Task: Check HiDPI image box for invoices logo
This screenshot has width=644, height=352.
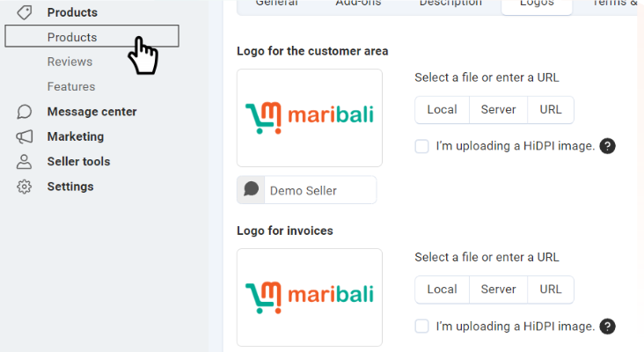Action: (x=422, y=326)
